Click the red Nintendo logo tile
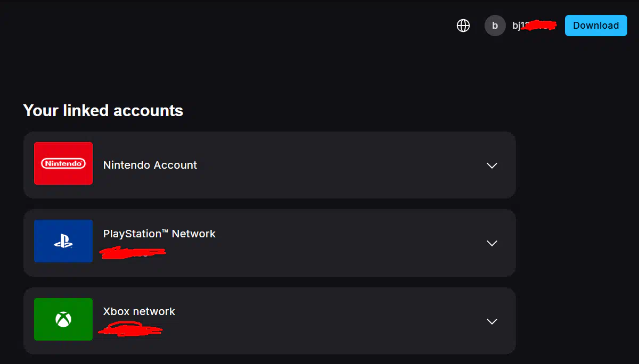Image resolution: width=639 pixels, height=364 pixels. coord(63,163)
